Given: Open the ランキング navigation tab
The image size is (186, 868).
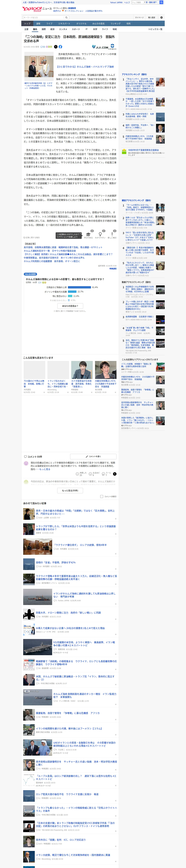Looking at the screenshot, I should pos(115,24).
